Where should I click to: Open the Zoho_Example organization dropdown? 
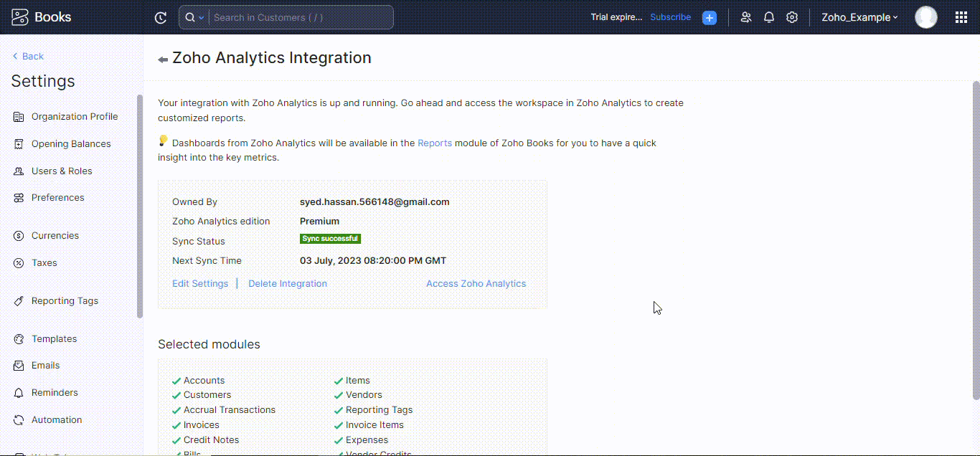point(859,16)
